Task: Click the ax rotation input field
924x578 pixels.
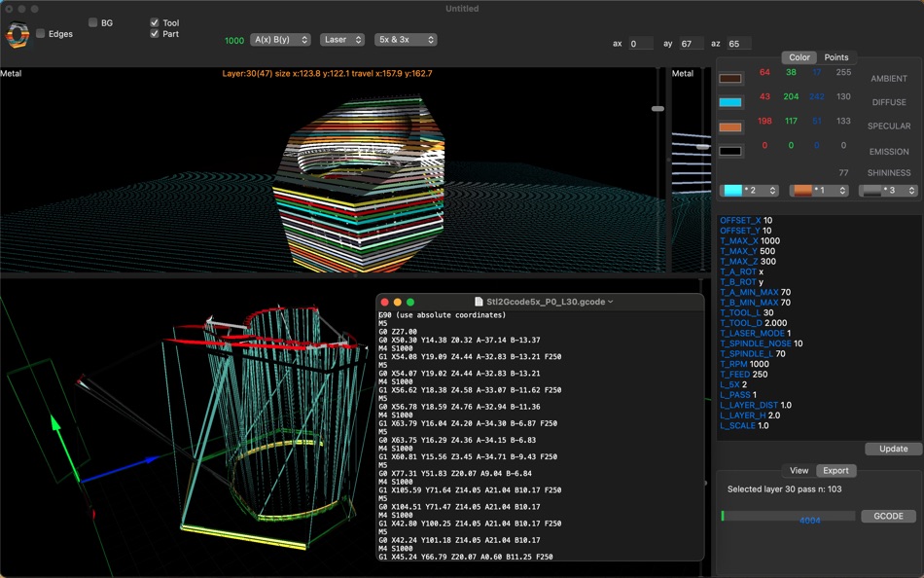Action: [640, 44]
